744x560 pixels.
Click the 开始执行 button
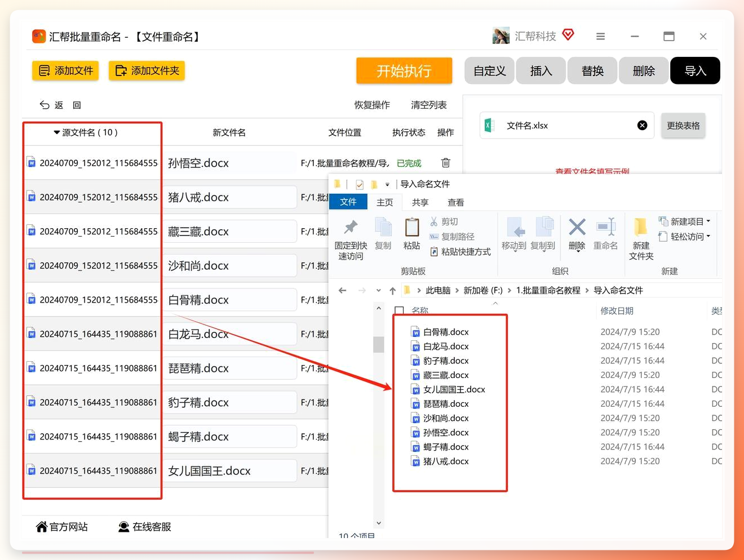(x=404, y=70)
